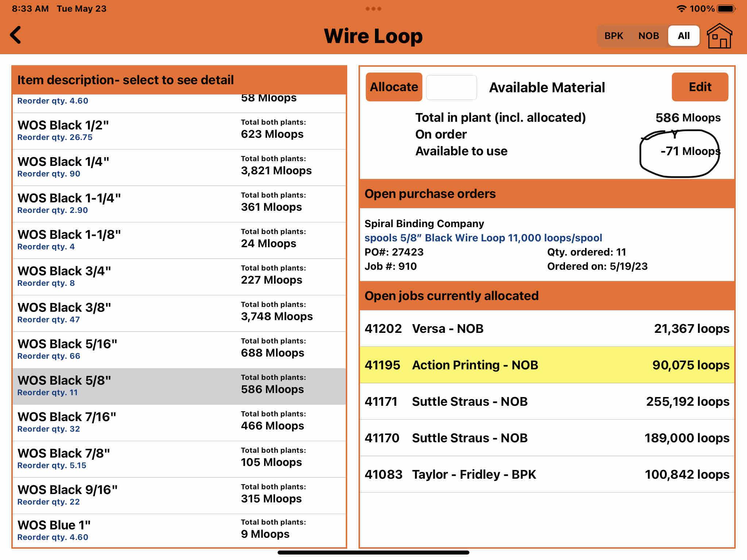The height and width of the screenshot is (560, 747).
Task: Open the home icon
Action: coord(719,36)
